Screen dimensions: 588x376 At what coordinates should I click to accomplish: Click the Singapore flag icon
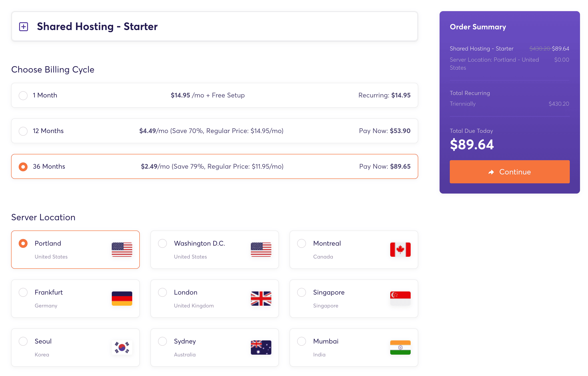click(400, 299)
